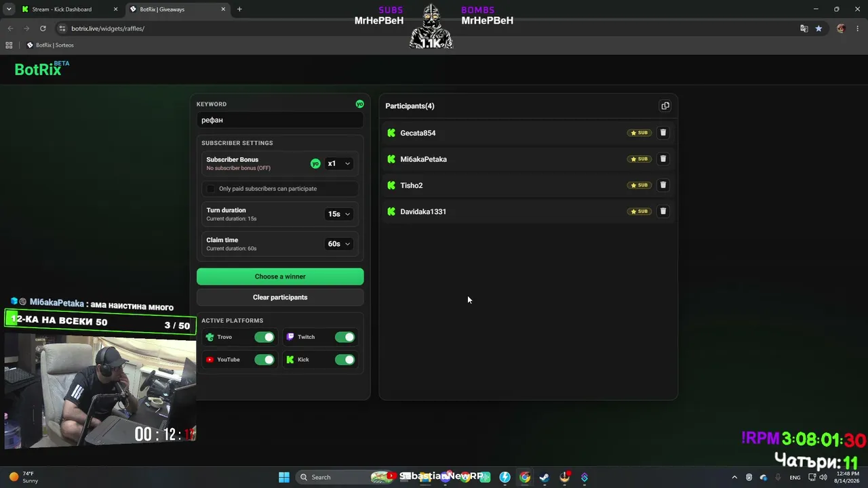Disable the Kick platform switch
Screen dimensions: 868x488
coord(344,360)
